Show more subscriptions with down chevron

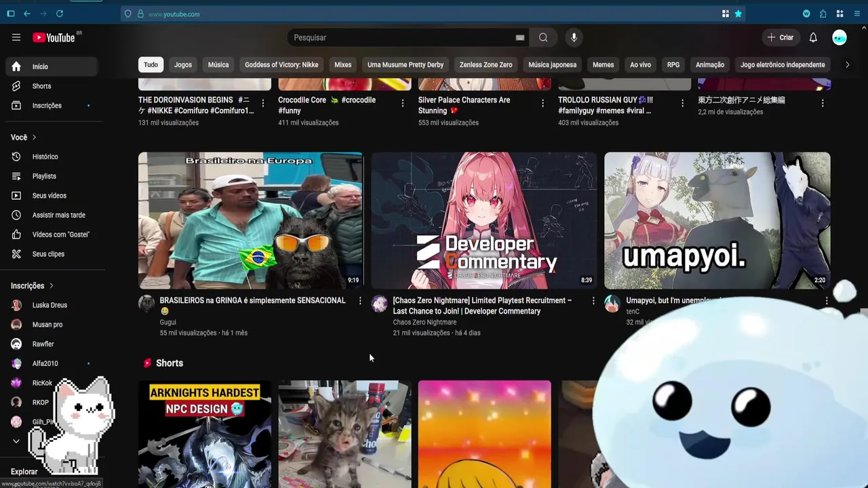[16, 441]
